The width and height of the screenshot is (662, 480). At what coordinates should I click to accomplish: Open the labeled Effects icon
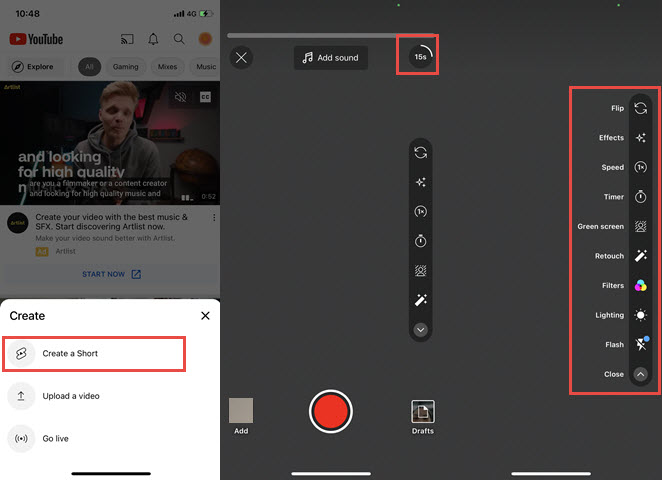pos(640,138)
